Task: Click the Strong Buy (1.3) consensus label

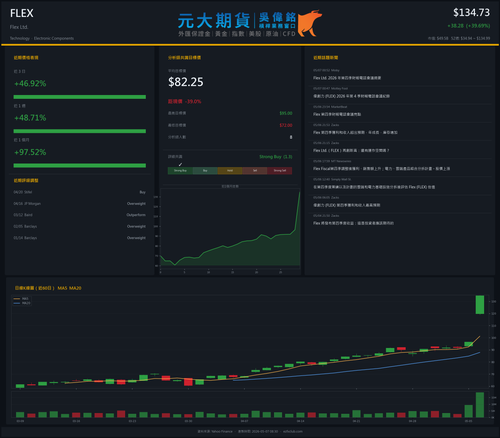Action: point(276,157)
